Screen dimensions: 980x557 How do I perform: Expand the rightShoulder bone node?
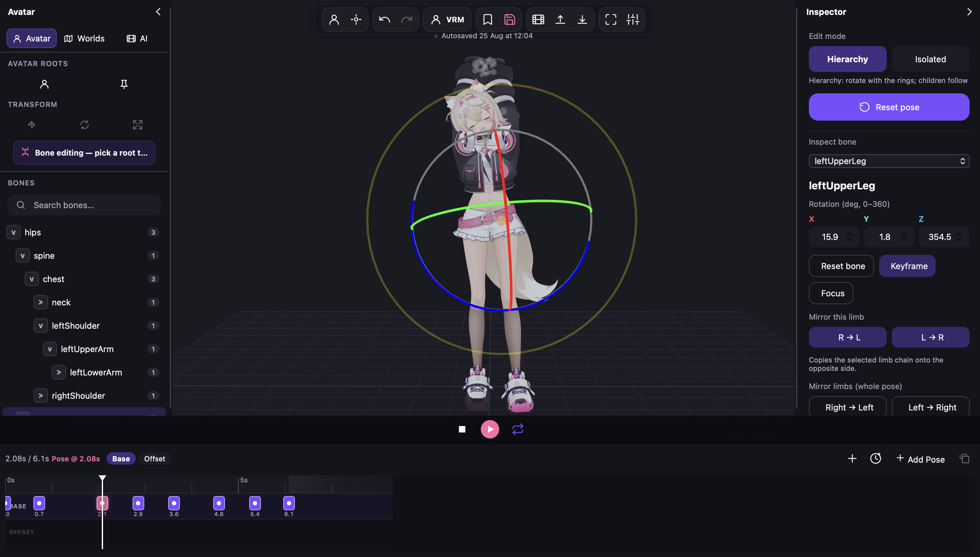(x=41, y=396)
